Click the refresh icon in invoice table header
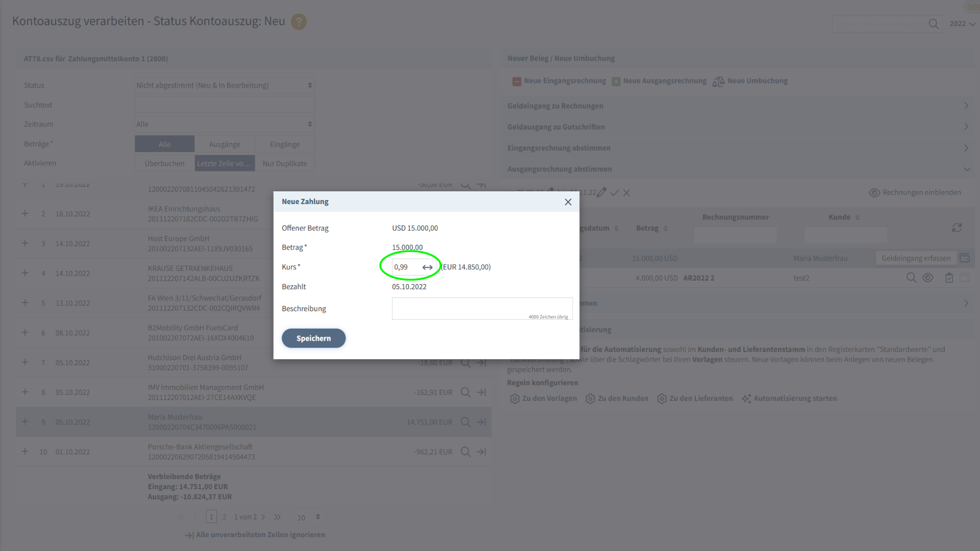This screenshot has width=980, height=551. pyautogui.click(x=957, y=228)
